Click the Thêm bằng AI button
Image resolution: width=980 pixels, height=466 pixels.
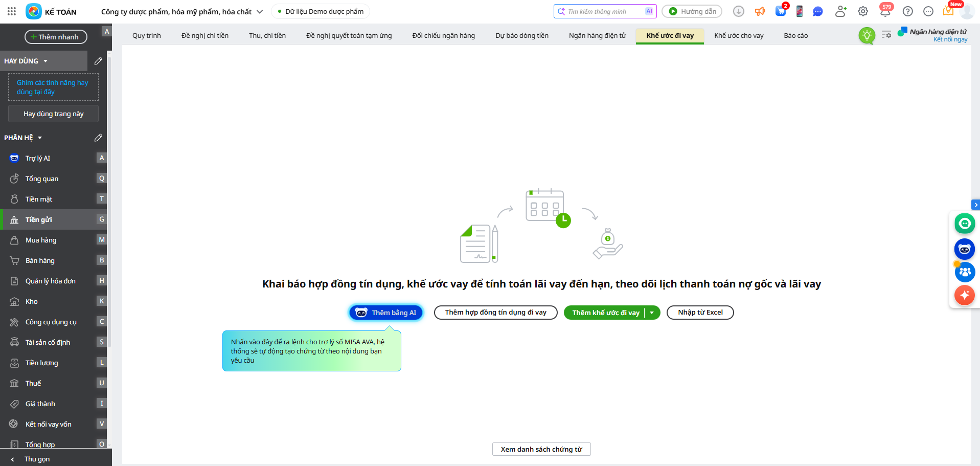coord(386,313)
